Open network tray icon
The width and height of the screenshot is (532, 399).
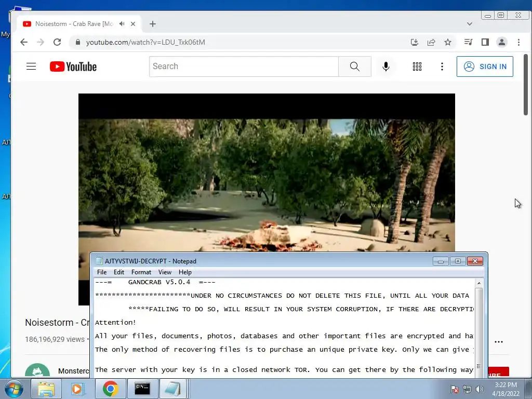(467, 389)
